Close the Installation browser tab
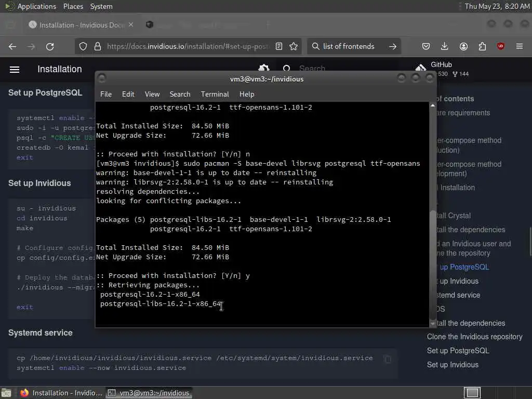Image resolution: width=532 pixels, height=399 pixels. tap(131, 25)
